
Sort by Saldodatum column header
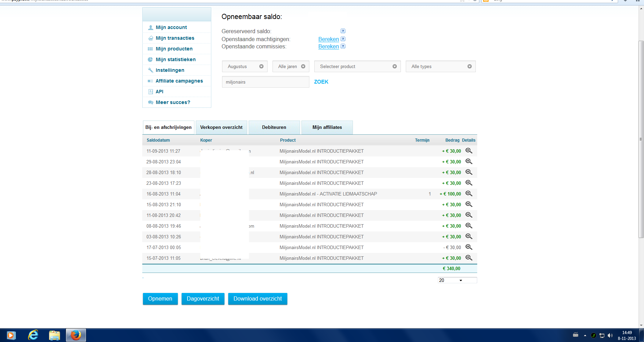point(158,140)
